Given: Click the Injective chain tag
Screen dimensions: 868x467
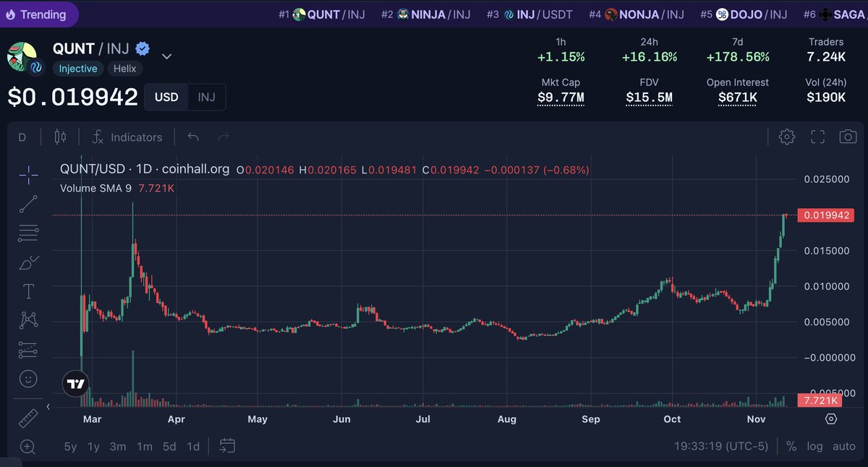Looking at the screenshot, I should 77,69.
